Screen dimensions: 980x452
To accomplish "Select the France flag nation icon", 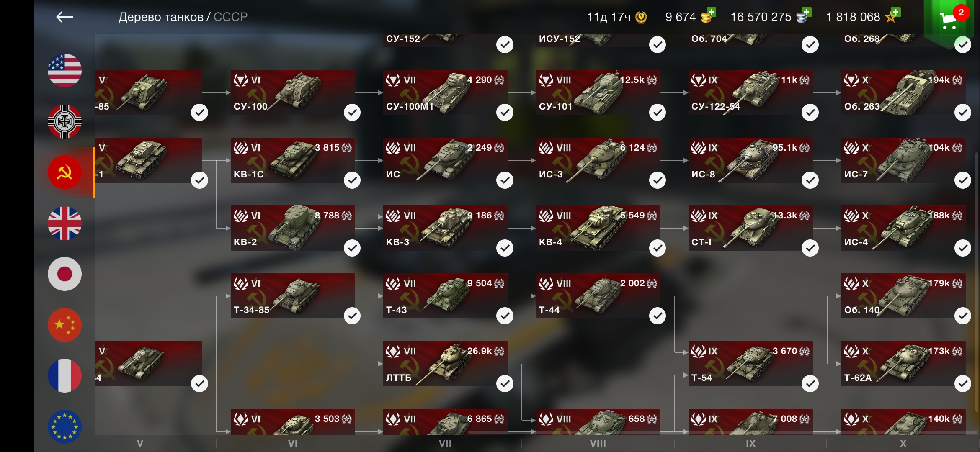I will pos(64,375).
